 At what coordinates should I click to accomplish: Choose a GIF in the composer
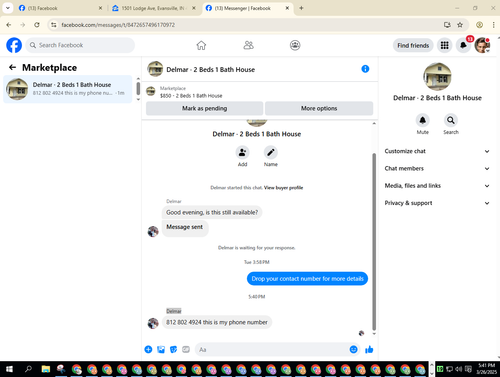pos(186,349)
